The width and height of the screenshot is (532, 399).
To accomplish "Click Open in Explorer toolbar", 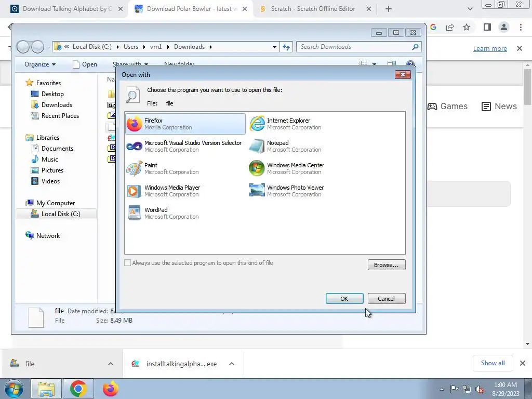I will click(85, 64).
